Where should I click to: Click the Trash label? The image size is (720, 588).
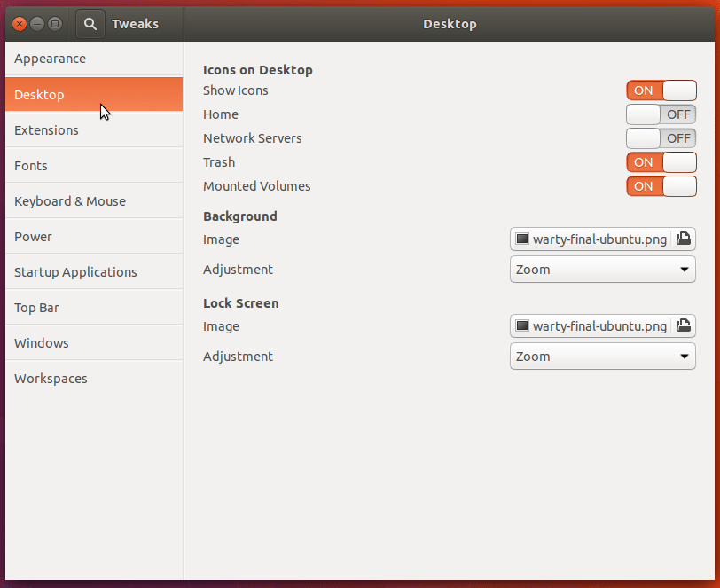pos(219,162)
